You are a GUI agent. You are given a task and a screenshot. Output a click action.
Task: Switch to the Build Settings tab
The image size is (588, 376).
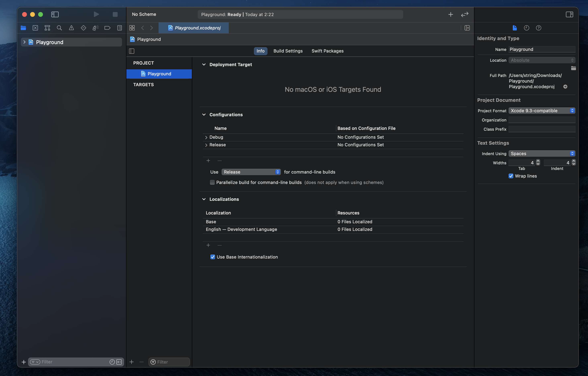(x=288, y=51)
